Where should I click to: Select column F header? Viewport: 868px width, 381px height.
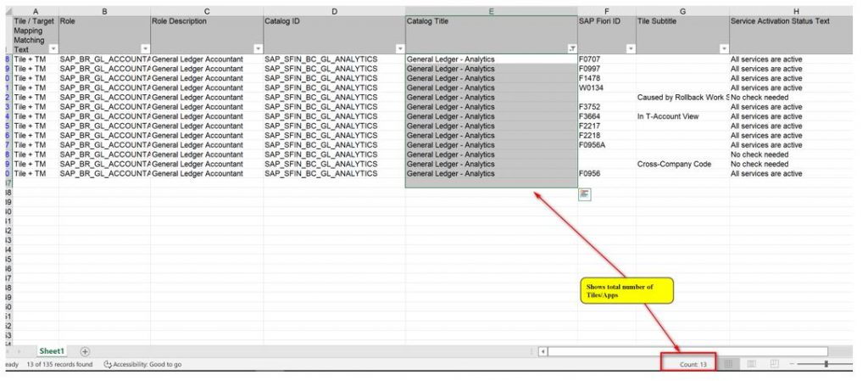(607, 11)
